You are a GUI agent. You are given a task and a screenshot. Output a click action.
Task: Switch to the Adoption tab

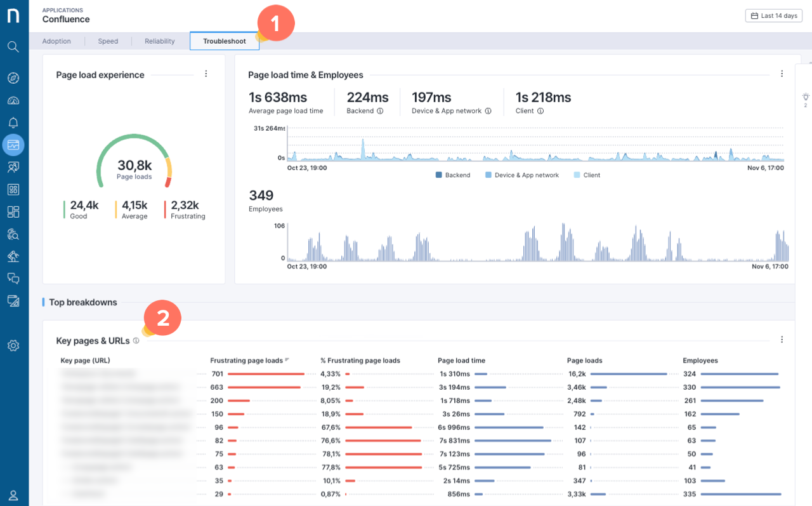(56, 41)
